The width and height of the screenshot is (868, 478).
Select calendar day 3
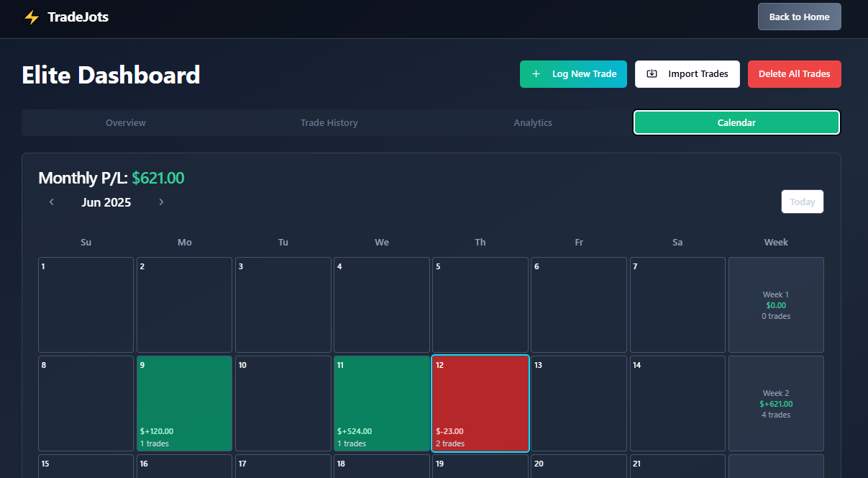(283, 305)
